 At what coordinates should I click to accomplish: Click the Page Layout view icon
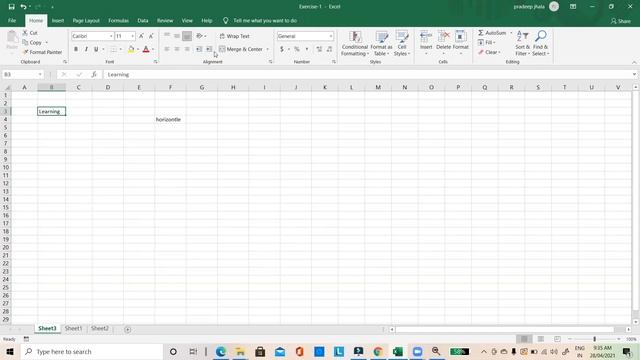(541, 339)
